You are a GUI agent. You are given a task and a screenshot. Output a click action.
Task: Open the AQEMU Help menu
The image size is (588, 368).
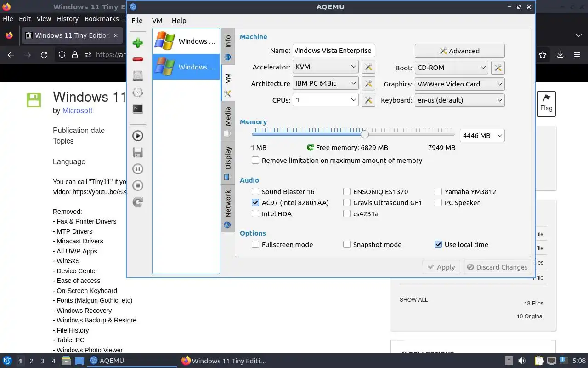click(x=179, y=21)
